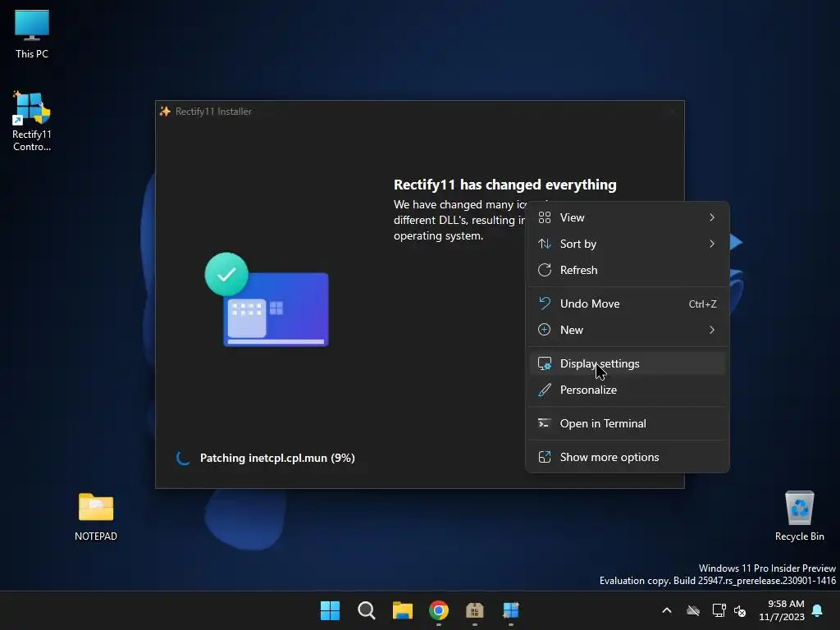Click Patching inetcpl.cpl.mun (9%) status text

[x=277, y=458]
